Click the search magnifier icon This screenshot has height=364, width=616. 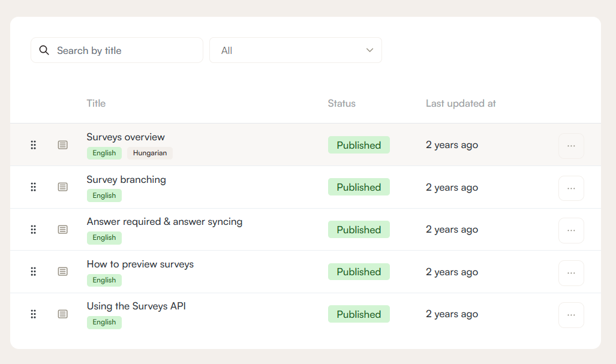coord(44,50)
